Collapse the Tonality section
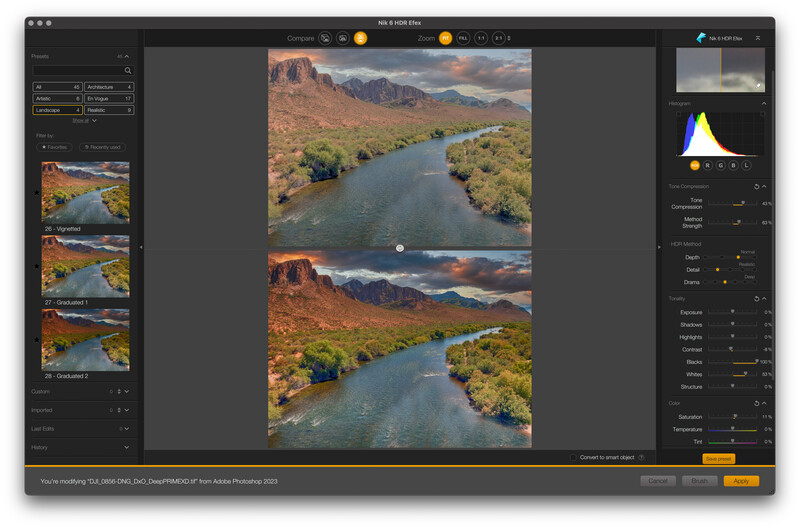 coord(764,299)
